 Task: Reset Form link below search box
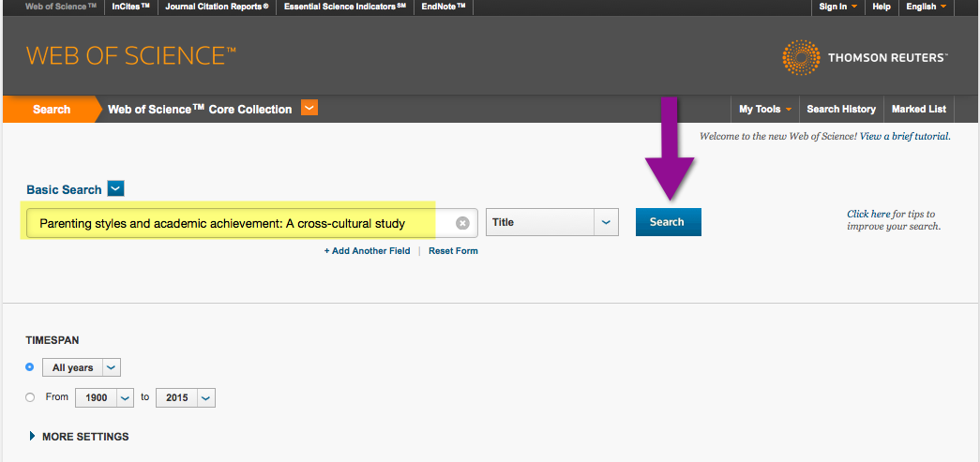click(453, 251)
